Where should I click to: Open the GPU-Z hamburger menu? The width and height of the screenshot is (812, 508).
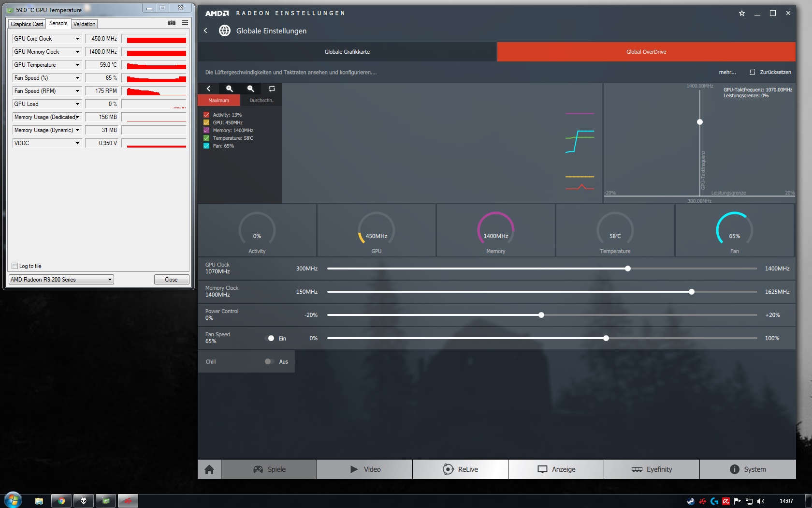pyautogui.click(x=185, y=23)
